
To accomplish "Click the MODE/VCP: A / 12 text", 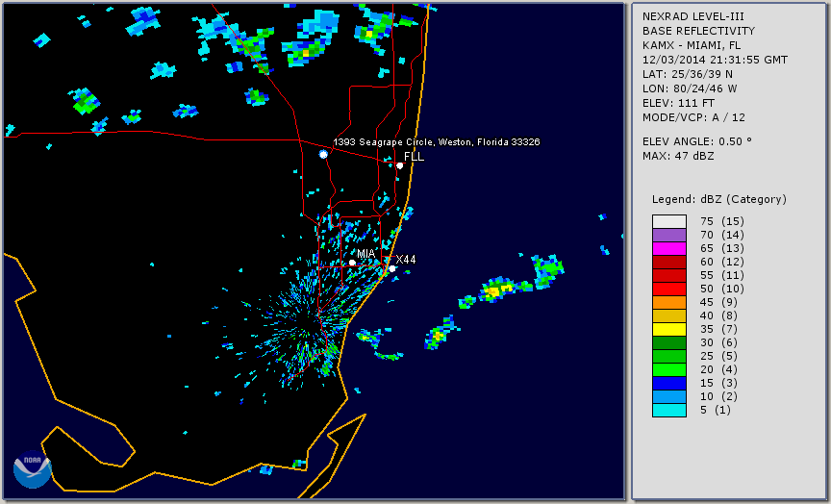I will tap(693, 117).
